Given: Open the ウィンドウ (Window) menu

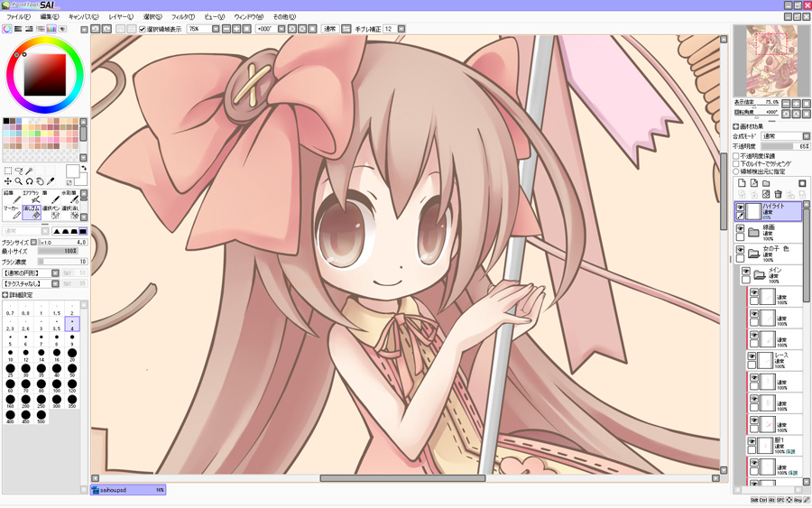Looking at the screenshot, I should coord(249,16).
